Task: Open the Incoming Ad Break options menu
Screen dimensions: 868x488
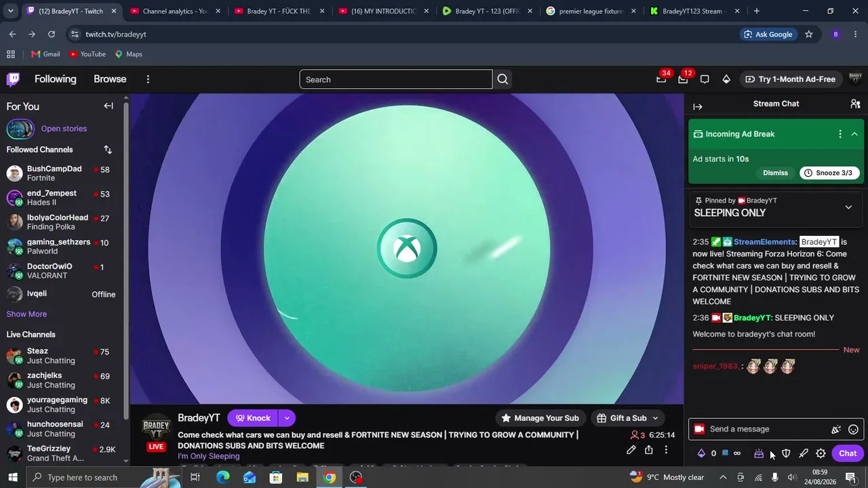Action: click(x=840, y=134)
